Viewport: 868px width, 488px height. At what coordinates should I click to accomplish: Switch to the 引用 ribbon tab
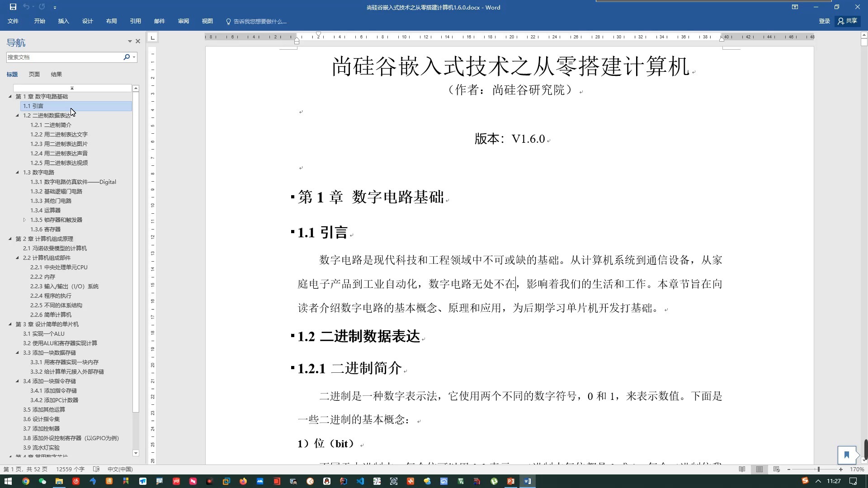coord(136,21)
